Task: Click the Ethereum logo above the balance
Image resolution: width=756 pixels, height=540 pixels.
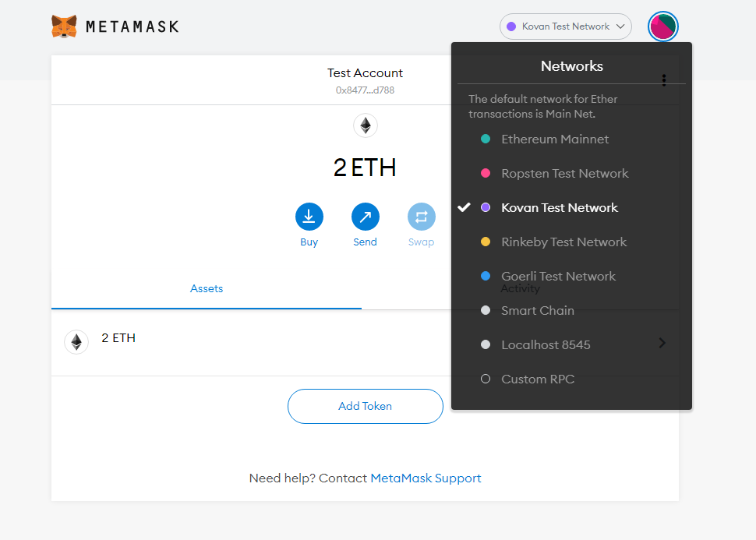Action: (x=365, y=125)
